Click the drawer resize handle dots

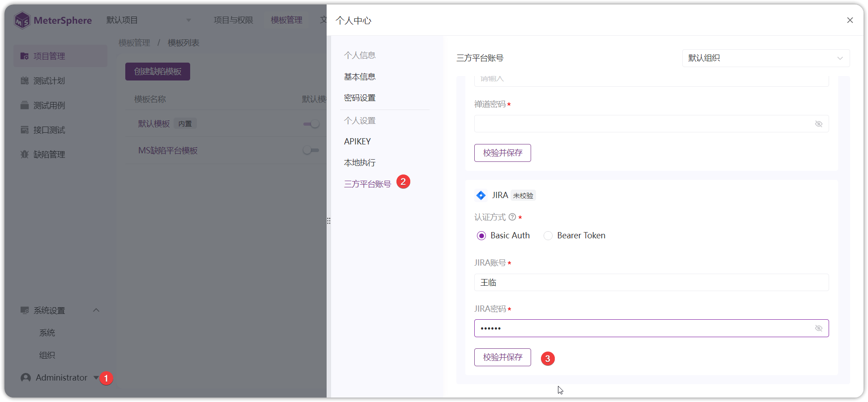point(328,221)
